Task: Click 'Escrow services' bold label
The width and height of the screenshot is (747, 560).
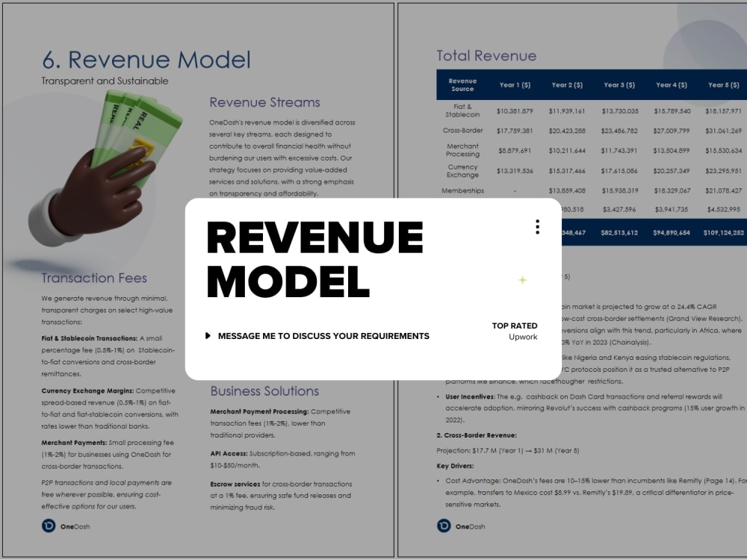Action: (235, 485)
